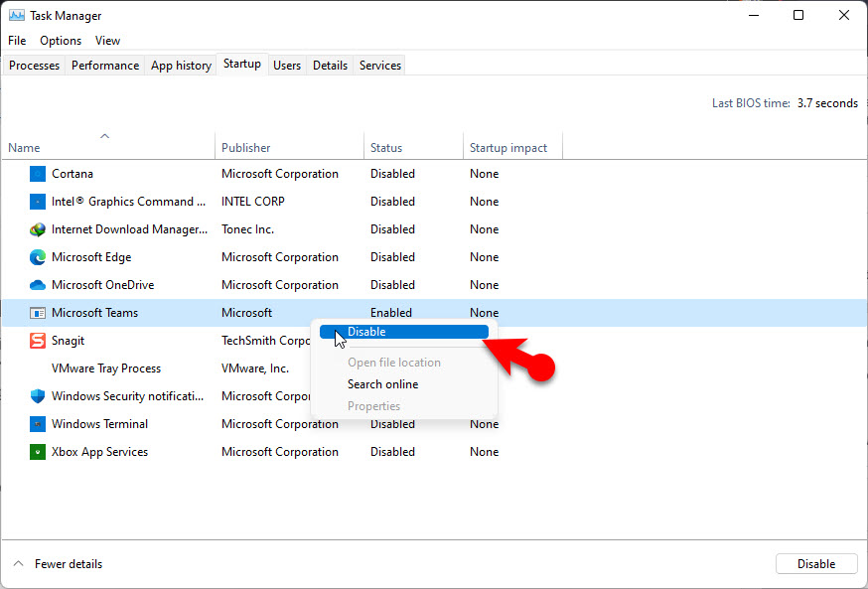Open the File menu

tap(17, 41)
